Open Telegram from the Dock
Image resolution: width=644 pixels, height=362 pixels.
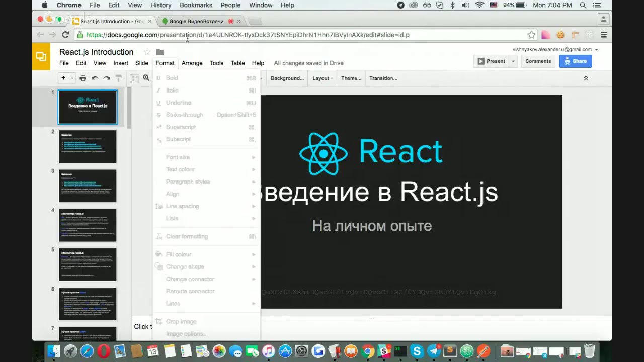click(434, 350)
